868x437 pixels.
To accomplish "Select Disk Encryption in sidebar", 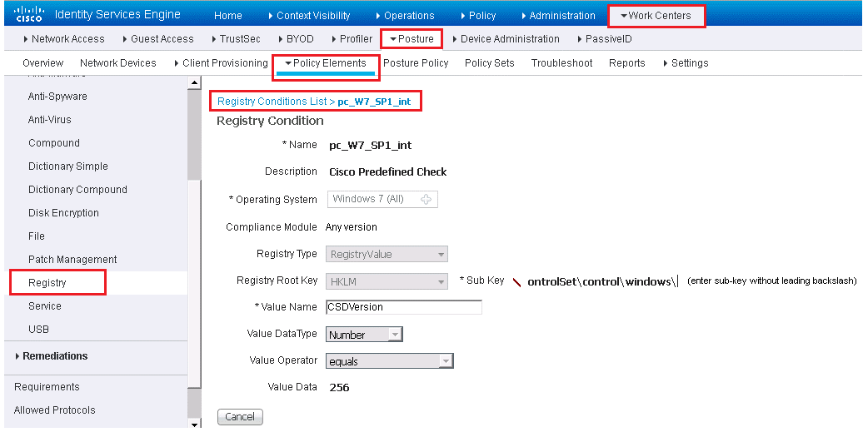I will point(63,212).
